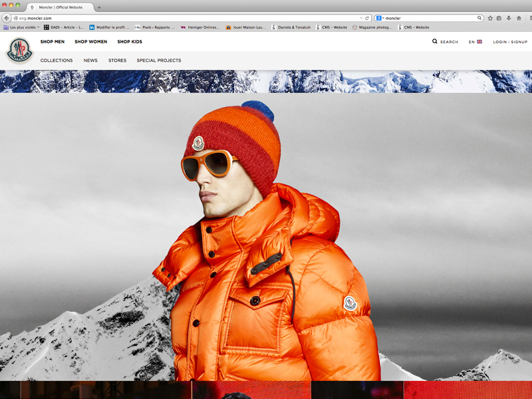Open LinkedIn Modifier le profil bookmark
The width and height of the screenshot is (532, 399).
[110, 27]
